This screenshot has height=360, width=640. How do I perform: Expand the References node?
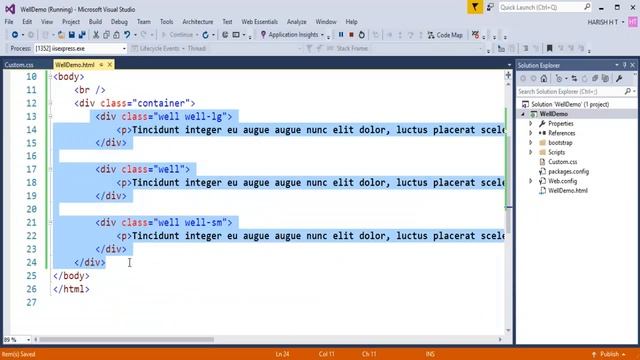pos(531,133)
